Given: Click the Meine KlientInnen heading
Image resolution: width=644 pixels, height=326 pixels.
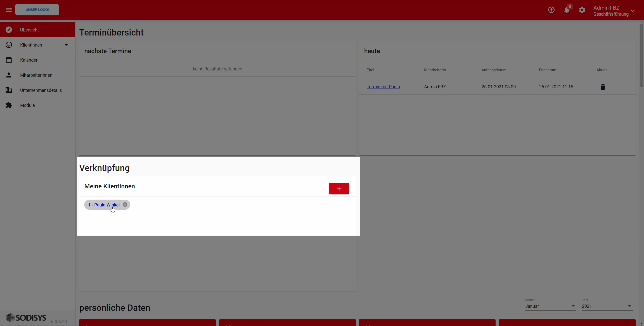Looking at the screenshot, I should [x=109, y=186].
